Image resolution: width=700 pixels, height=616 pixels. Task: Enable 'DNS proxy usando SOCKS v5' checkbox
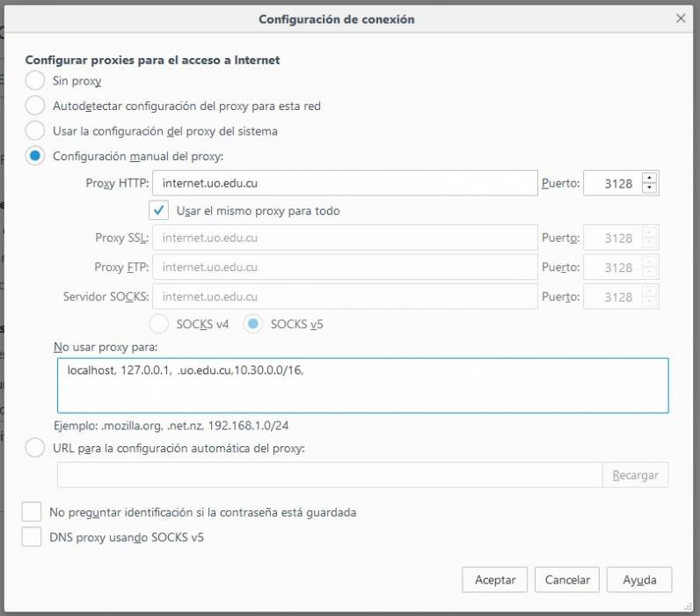pos(32,537)
